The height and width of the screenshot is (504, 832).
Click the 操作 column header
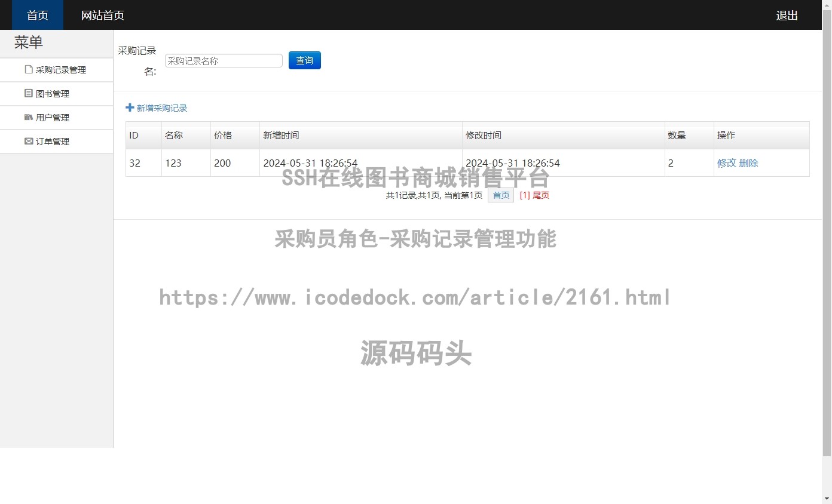761,136
